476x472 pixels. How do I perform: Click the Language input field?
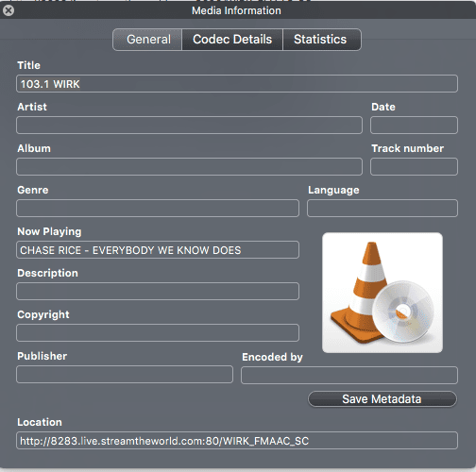pyautogui.click(x=382, y=209)
